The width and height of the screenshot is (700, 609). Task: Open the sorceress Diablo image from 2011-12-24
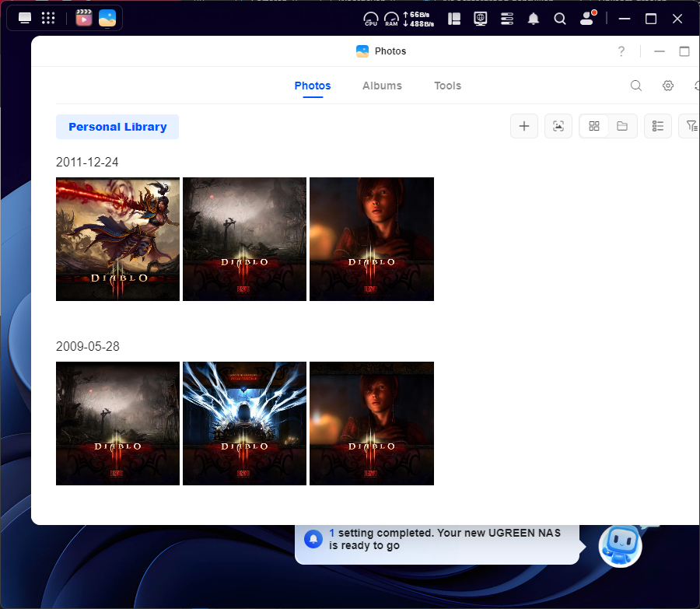[x=118, y=239]
